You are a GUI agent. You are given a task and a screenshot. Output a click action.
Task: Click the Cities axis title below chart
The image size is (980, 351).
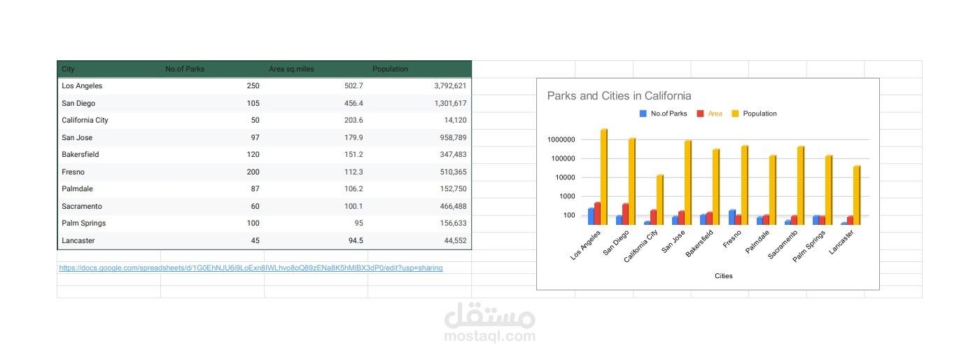point(724,276)
